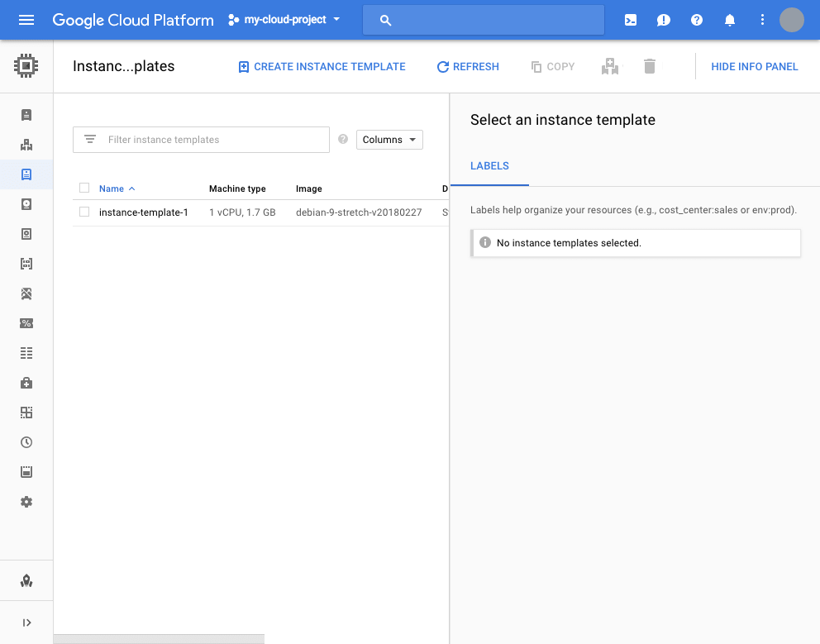Click the Instanc...plates page title
The image size is (820, 644).
[123, 66]
